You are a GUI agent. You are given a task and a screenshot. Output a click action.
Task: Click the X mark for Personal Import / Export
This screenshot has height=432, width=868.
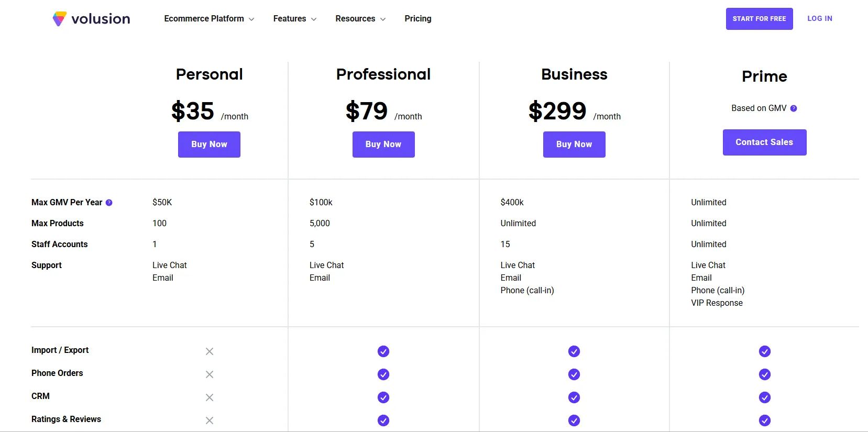pyautogui.click(x=210, y=351)
